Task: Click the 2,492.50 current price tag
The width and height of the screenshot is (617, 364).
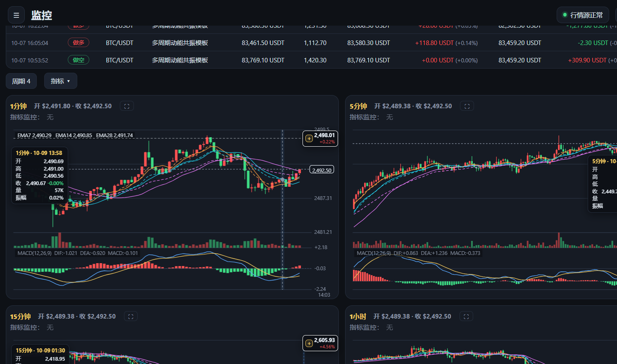Action: coord(322,170)
